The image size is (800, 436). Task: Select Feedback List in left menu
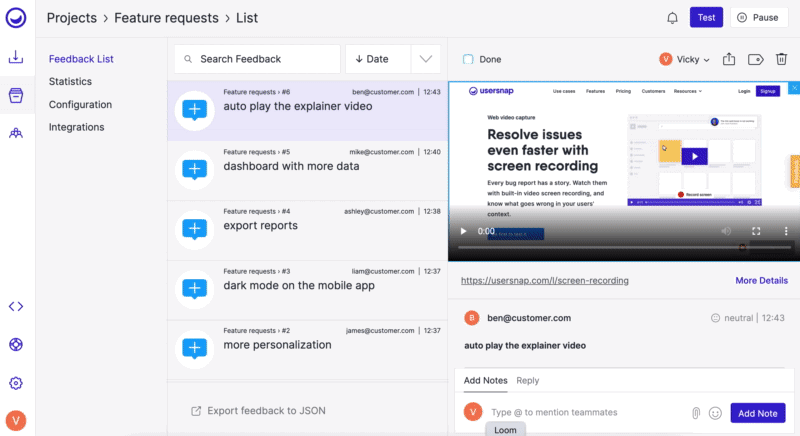coord(81,59)
